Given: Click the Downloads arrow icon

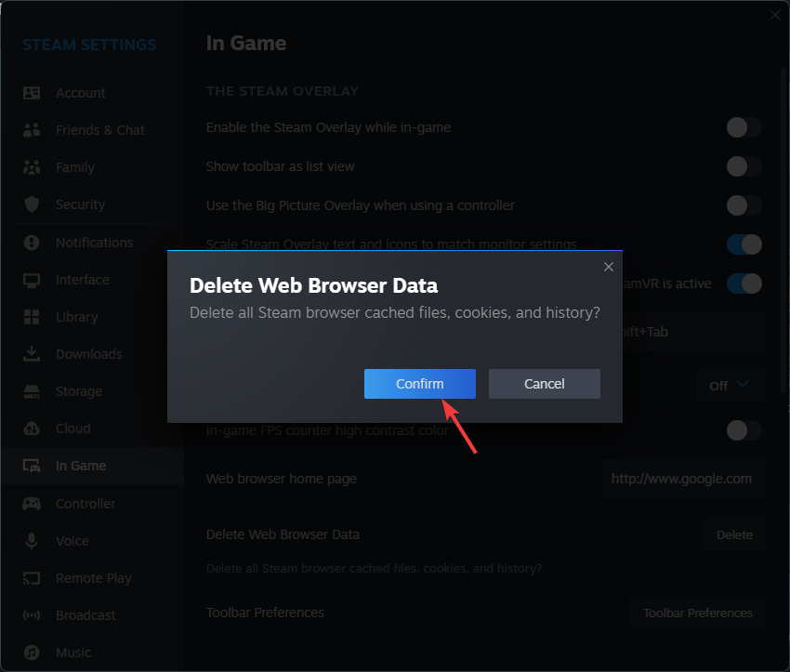Looking at the screenshot, I should click(32, 353).
